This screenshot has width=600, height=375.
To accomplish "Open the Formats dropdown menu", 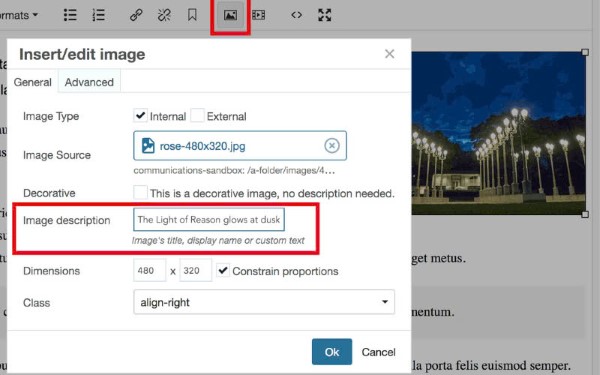I will point(18,15).
